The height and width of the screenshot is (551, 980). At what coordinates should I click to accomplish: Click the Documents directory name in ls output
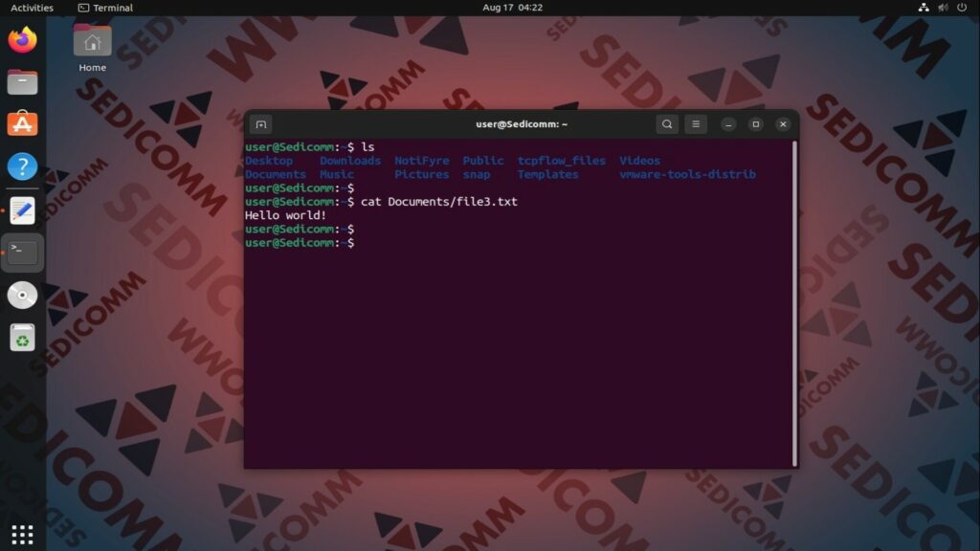276,174
